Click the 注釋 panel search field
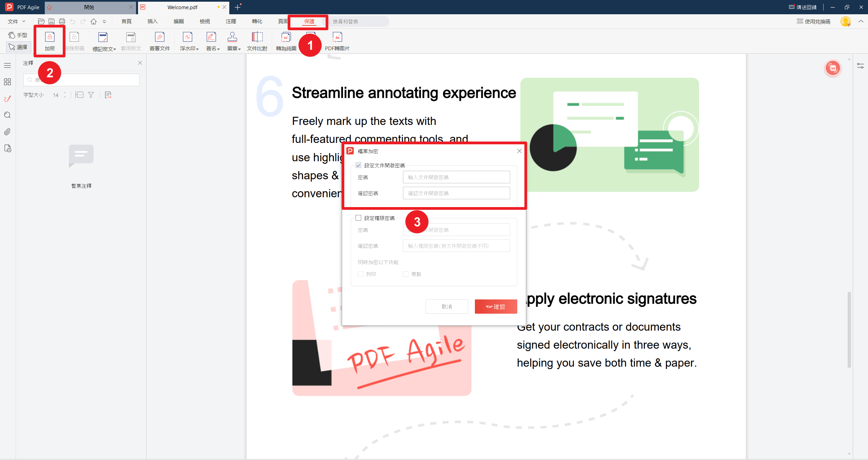This screenshot has height=460, width=868. pyautogui.click(x=81, y=80)
